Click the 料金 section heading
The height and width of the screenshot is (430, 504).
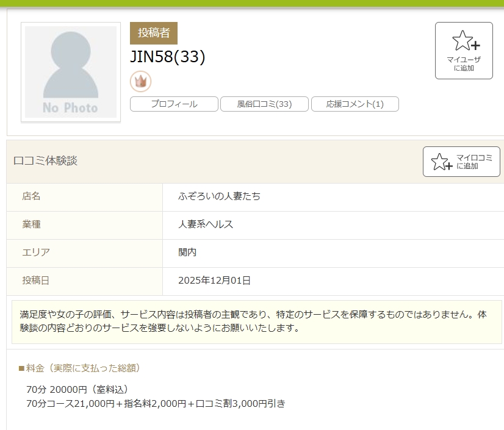point(80,368)
